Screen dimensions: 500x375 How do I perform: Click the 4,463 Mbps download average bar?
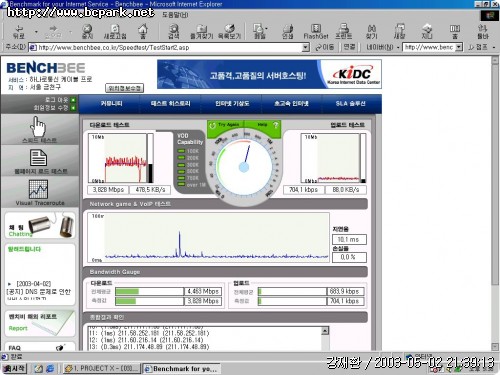coord(149,292)
